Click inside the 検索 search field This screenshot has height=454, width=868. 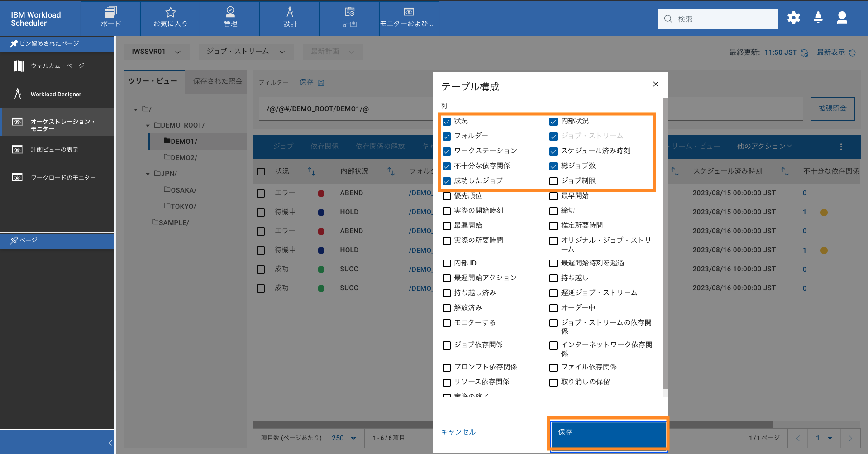coord(718,19)
